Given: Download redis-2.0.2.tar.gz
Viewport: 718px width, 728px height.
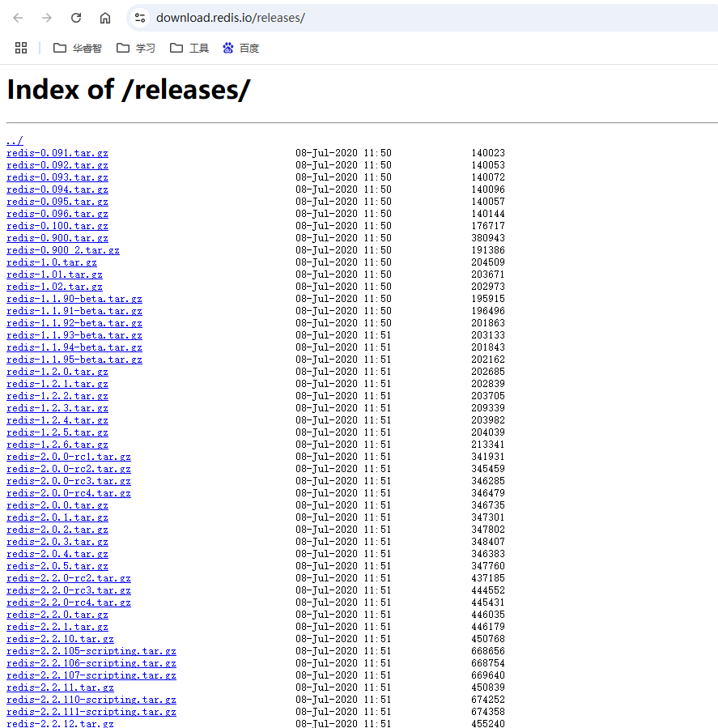Looking at the screenshot, I should [57, 530].
